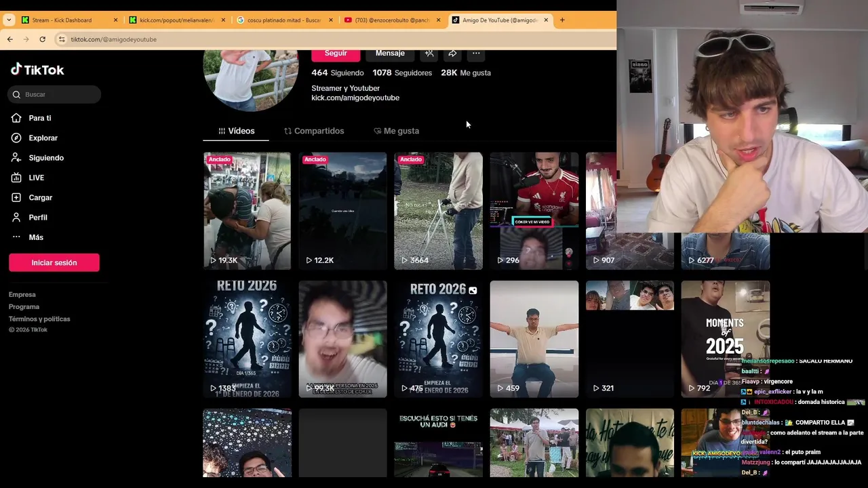868x488 pixels.
Task: Reload the TikTok page
Action: coord(42,39)
